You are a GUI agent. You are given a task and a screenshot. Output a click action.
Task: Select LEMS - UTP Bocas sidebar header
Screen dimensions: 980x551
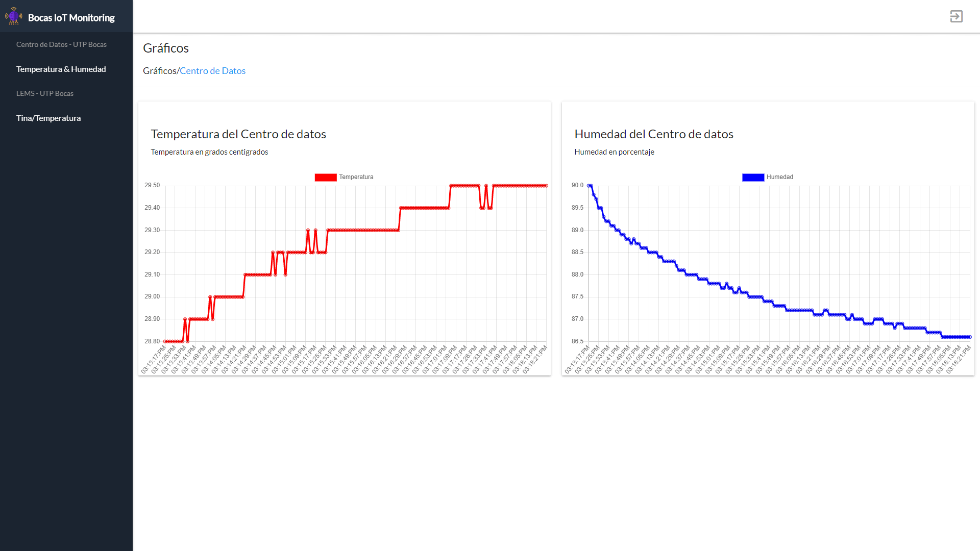coord(45,93)
